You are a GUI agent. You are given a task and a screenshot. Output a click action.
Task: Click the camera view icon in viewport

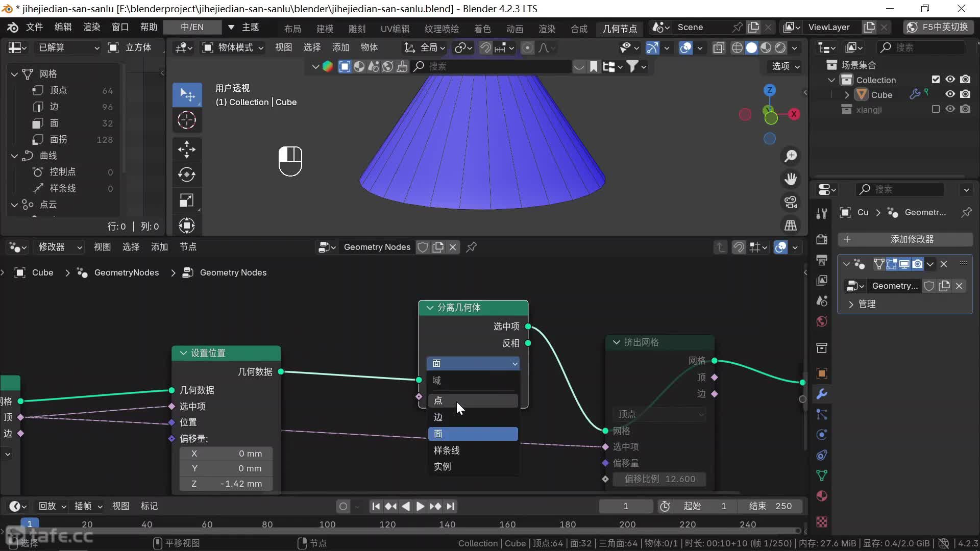point(791,203)
